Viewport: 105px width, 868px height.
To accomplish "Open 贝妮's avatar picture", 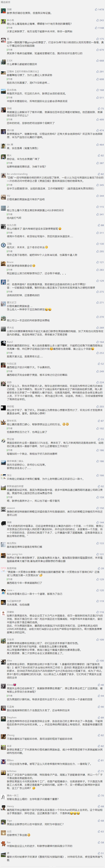I will point(3,11).
